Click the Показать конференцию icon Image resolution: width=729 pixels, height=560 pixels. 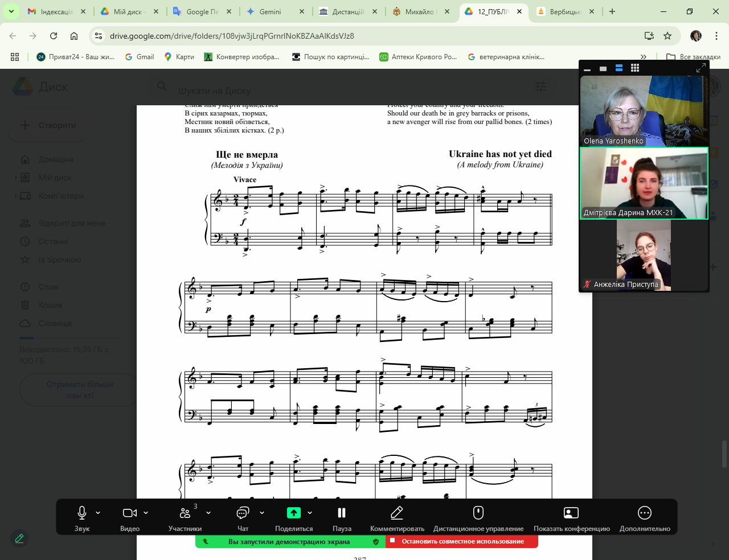point(571,513)
